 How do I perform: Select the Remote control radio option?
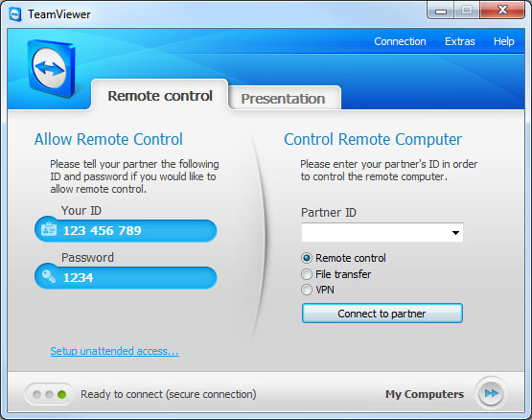click(x=307, y=258)
